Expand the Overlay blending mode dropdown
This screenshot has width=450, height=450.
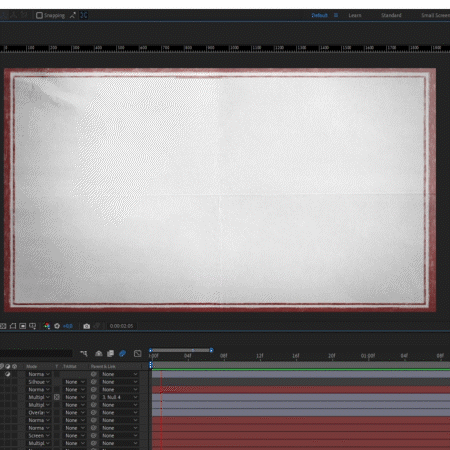pyautogui.click(x=39, y=412)
